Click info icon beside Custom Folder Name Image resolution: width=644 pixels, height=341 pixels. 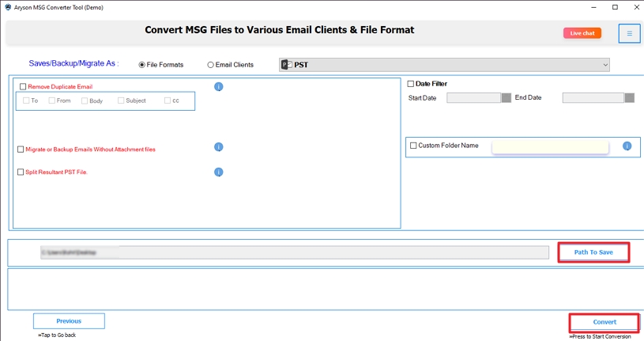pos(627,146)
